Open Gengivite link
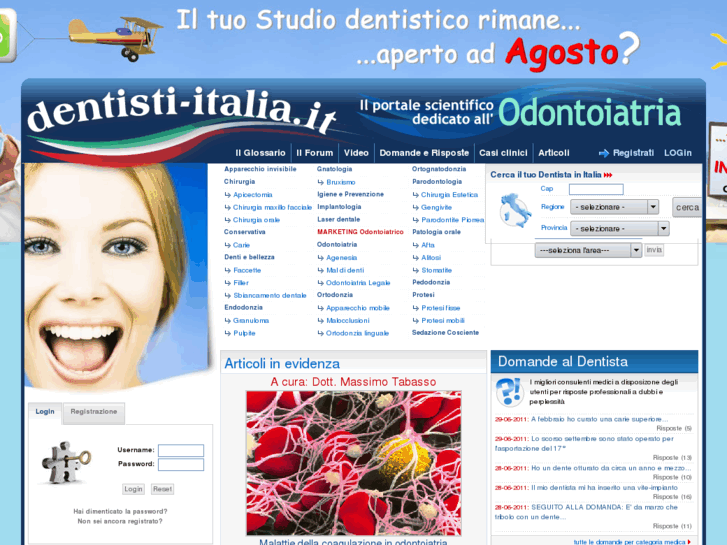727x545 pixels. [436, 207]
